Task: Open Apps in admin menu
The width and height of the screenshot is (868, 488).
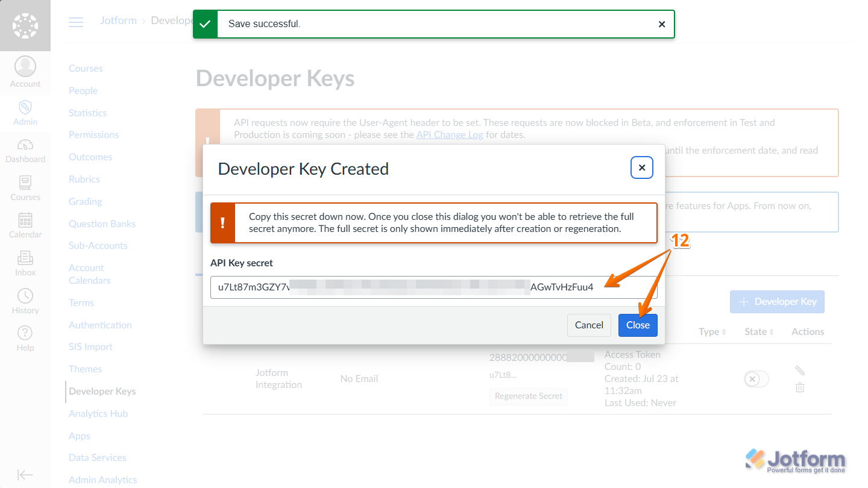Action: [80, 436]
